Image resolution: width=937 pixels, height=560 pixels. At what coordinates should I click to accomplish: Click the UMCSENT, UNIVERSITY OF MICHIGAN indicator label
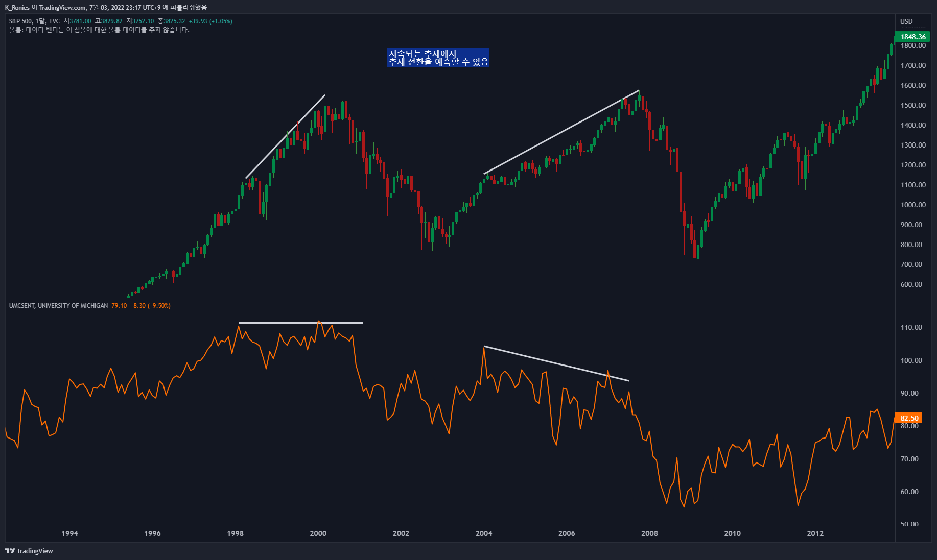coord(59,306)
